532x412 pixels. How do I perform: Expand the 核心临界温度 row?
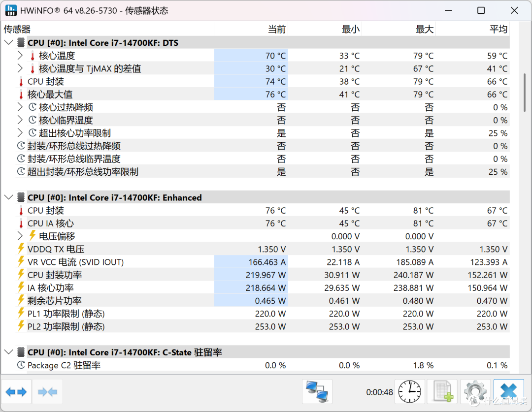click(20, 120)
